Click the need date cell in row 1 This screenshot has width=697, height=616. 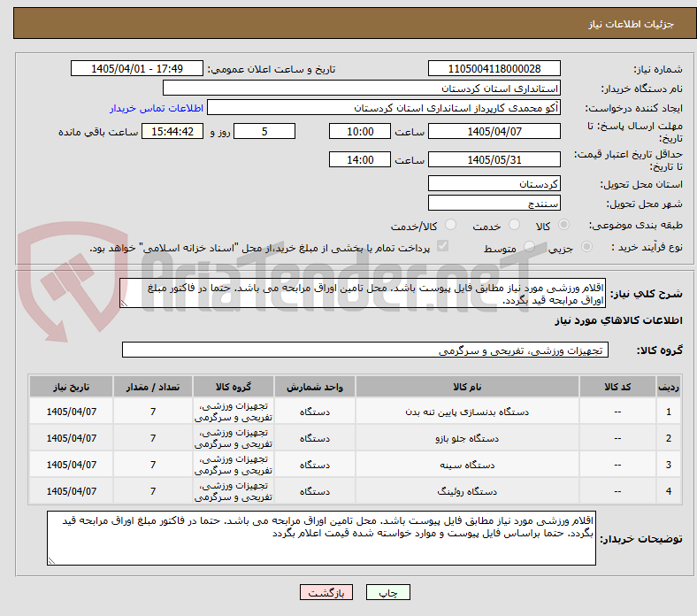pyautogui.click(x=71, y=412)
